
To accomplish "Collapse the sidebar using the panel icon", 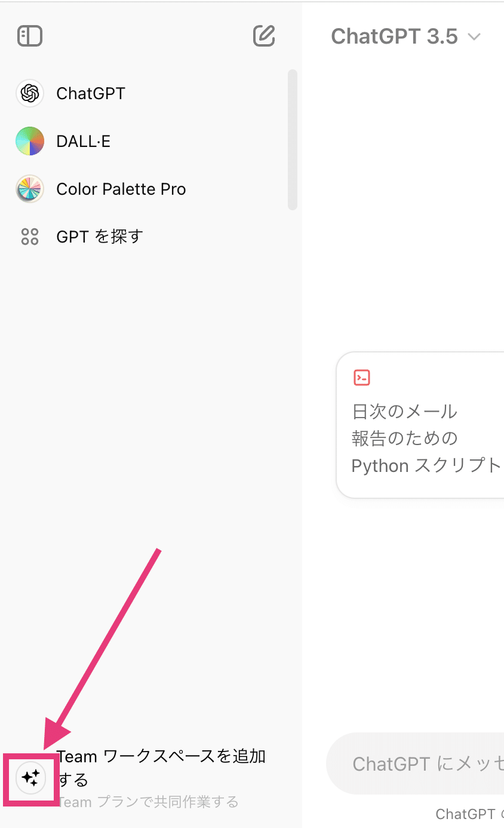I will coord(30,36).
